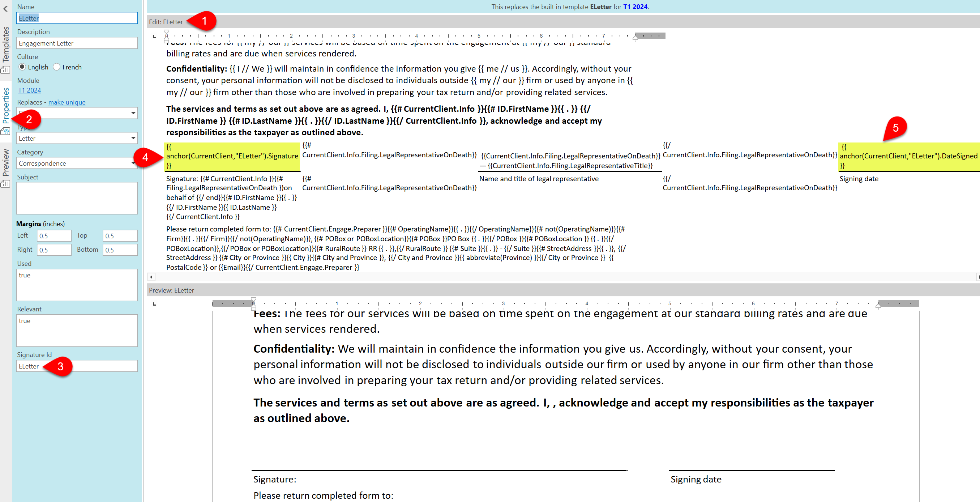Click the Properties tab's gear document icon
This screenshot has height=502, width=980.
(5, 131)
